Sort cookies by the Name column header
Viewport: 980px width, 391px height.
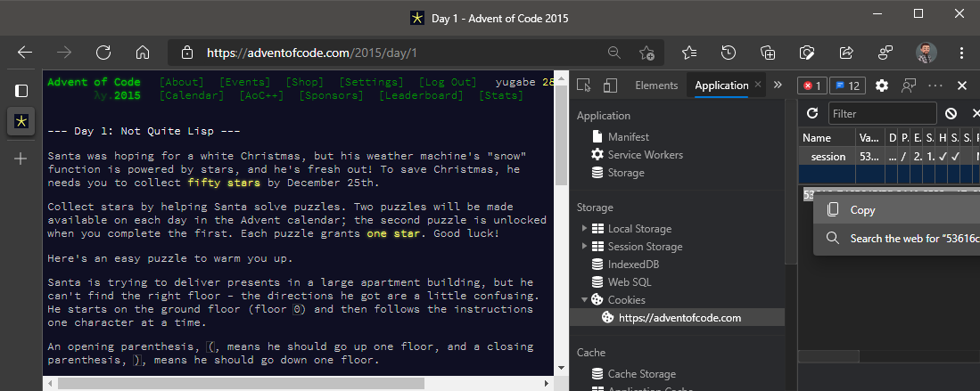point(827,137)
